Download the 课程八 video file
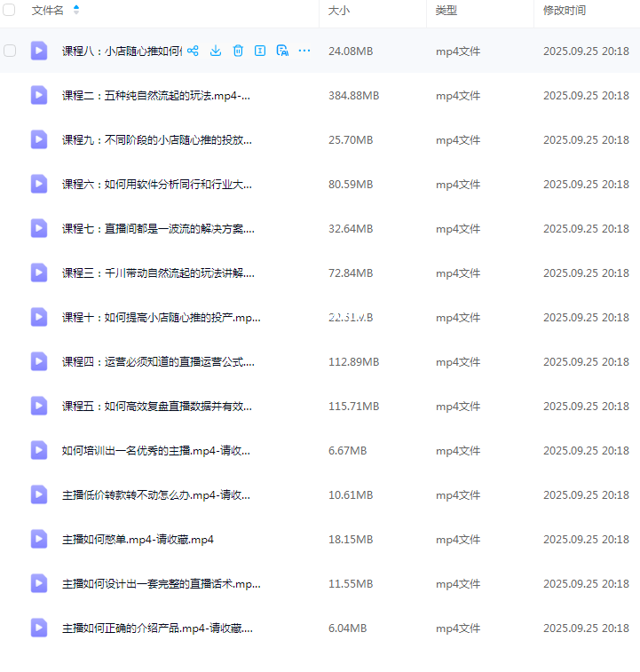The width and height of the screenshot is (640, 672). [x=216, y=51]
